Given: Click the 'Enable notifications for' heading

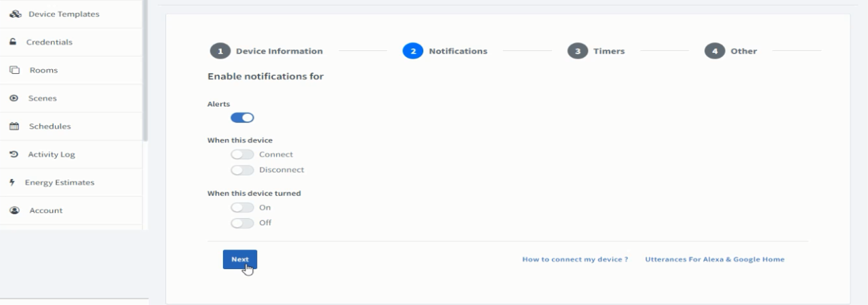Looking at the screenshot, I should pos(266,77).
